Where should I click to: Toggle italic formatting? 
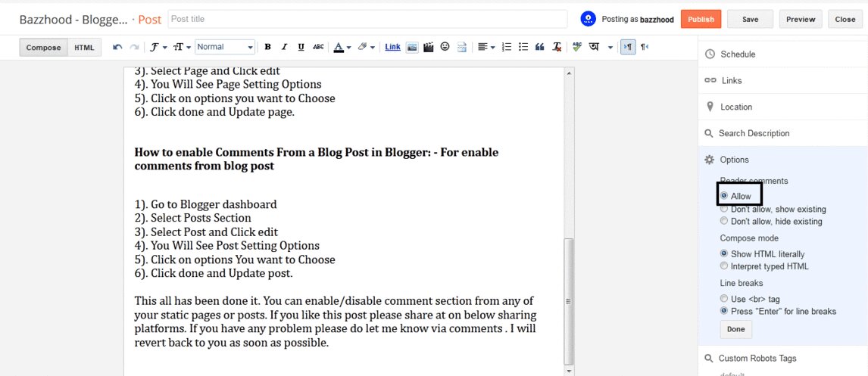[284, 47]
